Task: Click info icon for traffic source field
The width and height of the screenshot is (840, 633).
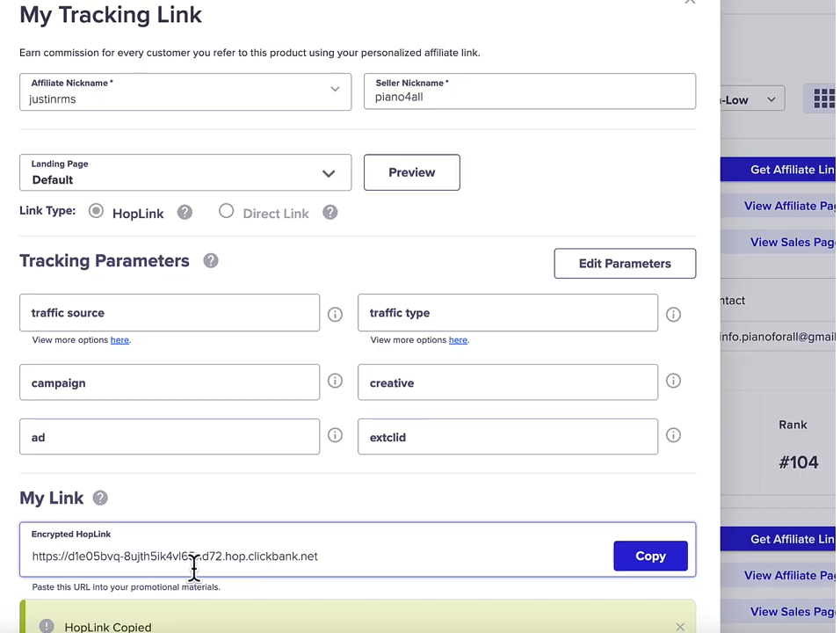Action: click(335, 314)
